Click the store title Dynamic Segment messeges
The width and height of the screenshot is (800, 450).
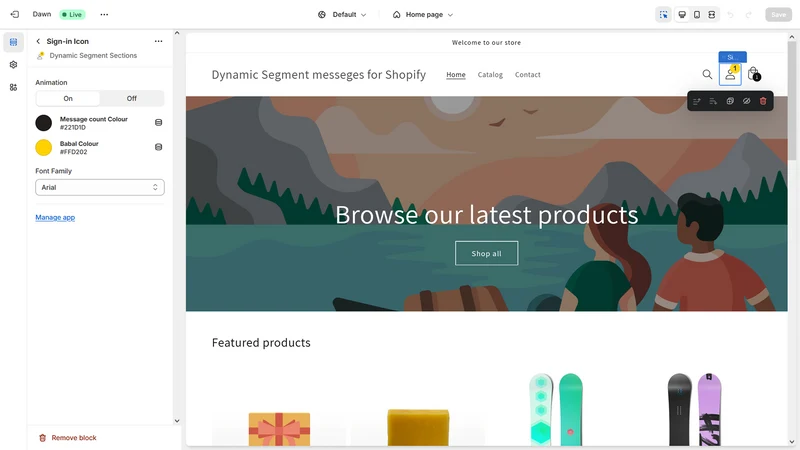[x=319, y=74]
